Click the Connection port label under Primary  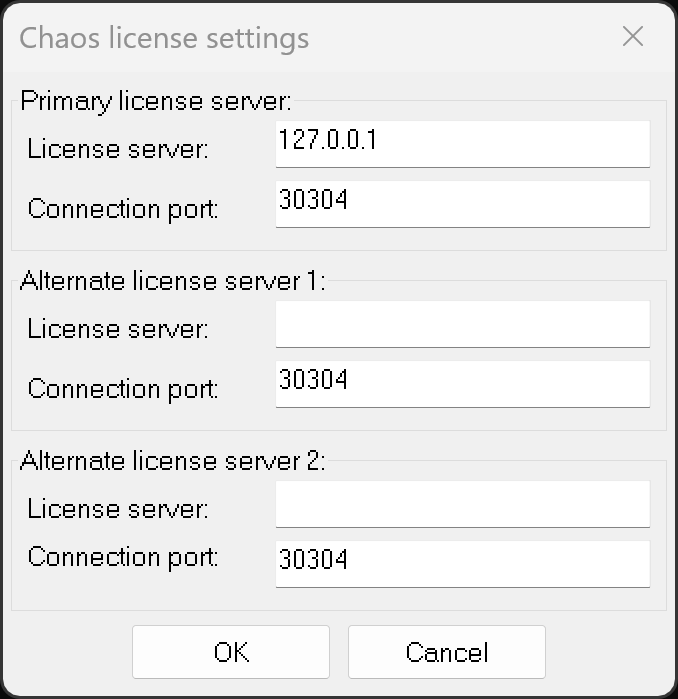123,209
